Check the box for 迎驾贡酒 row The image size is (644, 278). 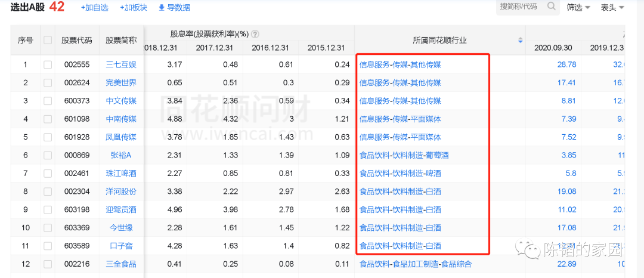[x=48, y=209]
